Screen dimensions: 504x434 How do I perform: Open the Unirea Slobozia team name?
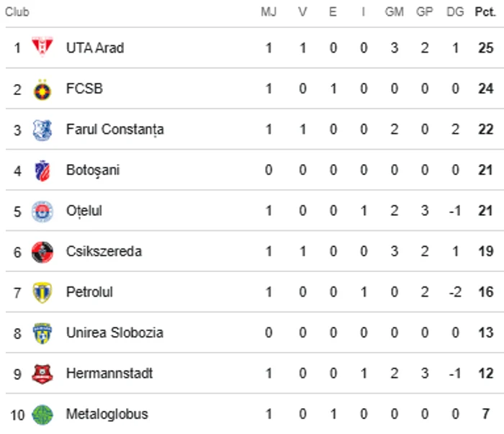pyautogui.click(x=114, y=333)
